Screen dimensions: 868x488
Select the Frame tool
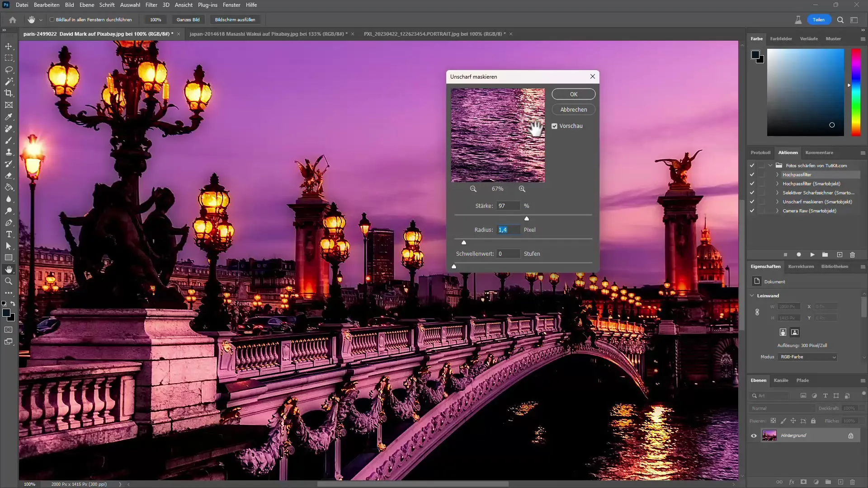pyautogui.click(x=9, y=105)
